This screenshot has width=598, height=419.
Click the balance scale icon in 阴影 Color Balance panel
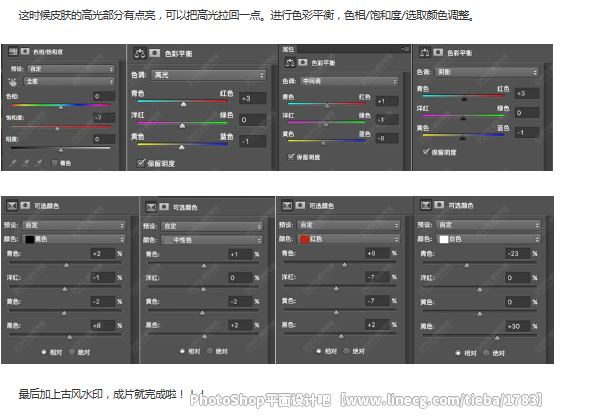[424, 52]
